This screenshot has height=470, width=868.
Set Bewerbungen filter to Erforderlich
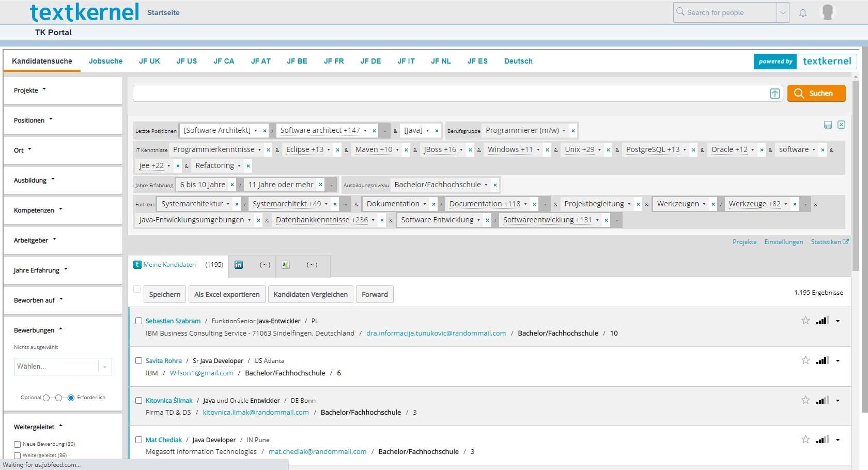pos(71,398)
